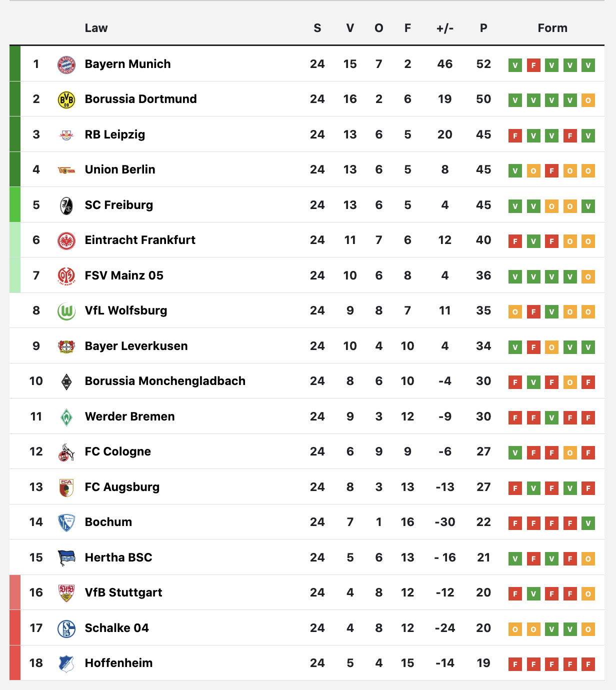Click Bochum's green V form badge
Viewport: 616px width, 690px height.
(x=588, y=523)
